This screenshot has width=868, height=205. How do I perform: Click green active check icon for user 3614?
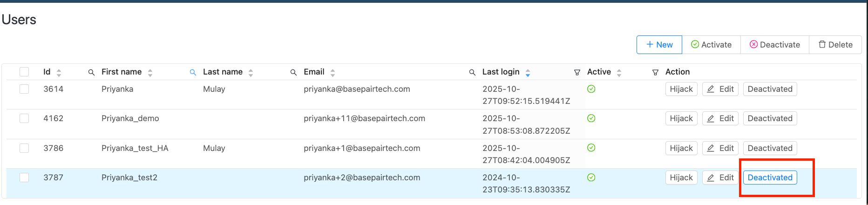click(591, 89)
